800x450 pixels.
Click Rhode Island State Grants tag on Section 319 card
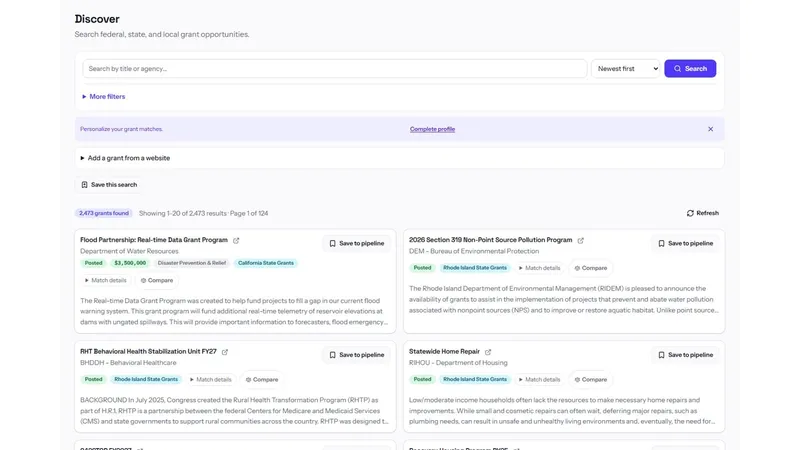tap(475, 268)
